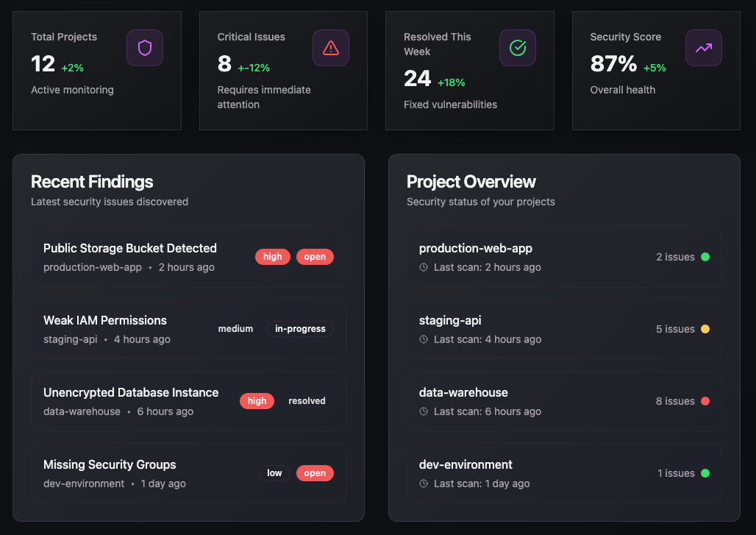Click the high severity badge on Public Storage Bucket
The image size is (756, 535).
272,257
